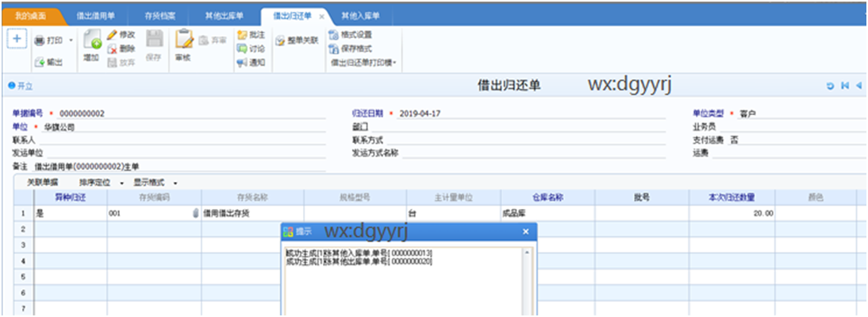Click the 支付运费 field 否

pos(797,140)
